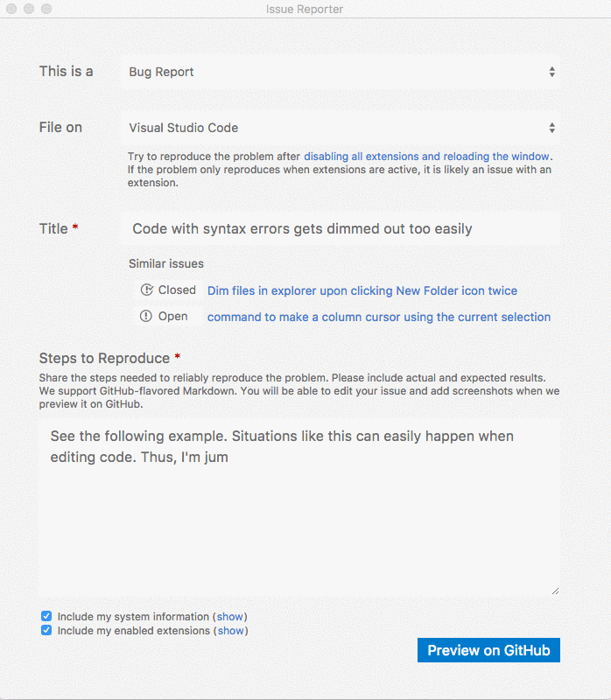Open 'Dim files in explorer upon clicking New Folder icon twice' issue
The height and width of the screenshot is (700, 611).
362,290
